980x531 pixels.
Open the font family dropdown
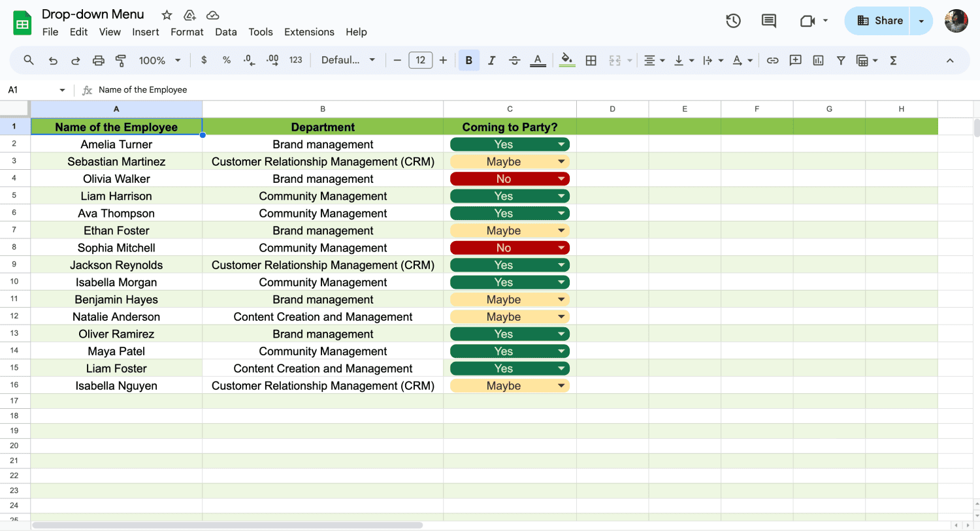click(x=348, y=61)
